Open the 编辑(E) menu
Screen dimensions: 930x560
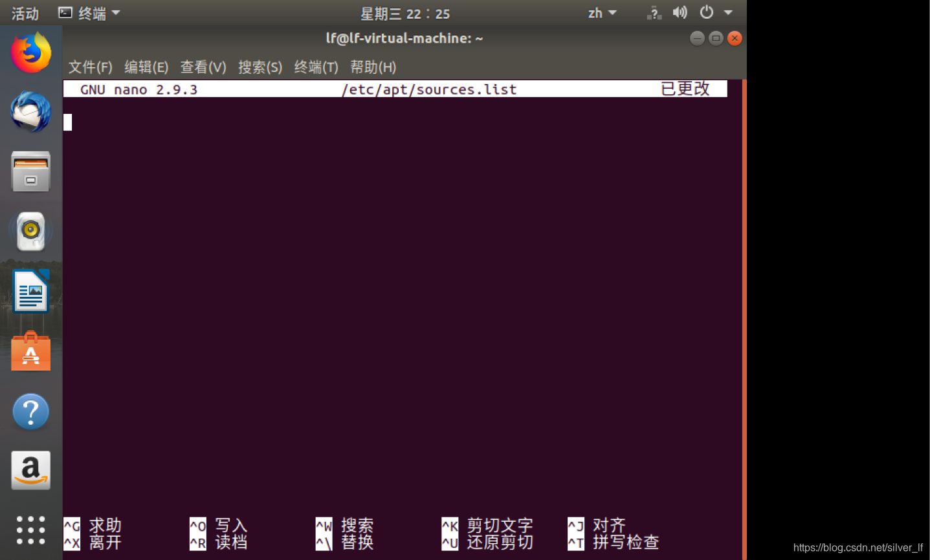coord(146,67)
